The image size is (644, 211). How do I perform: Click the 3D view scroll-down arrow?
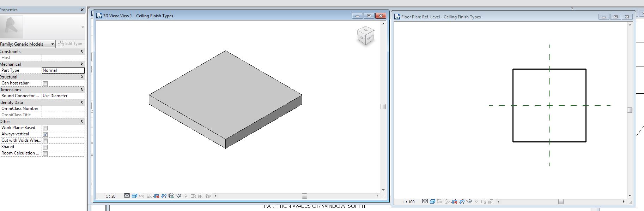pos(383,190)
